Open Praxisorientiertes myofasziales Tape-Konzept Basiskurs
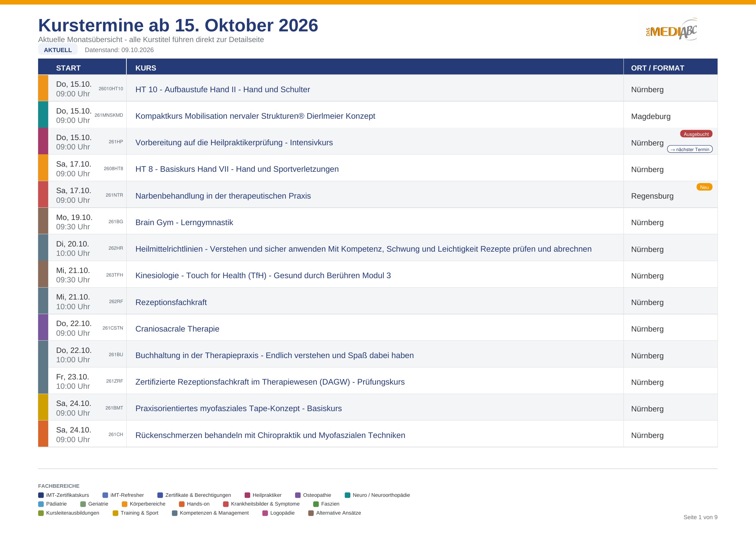The width and height of the screenshot is (756, 535). click(239, 408)
